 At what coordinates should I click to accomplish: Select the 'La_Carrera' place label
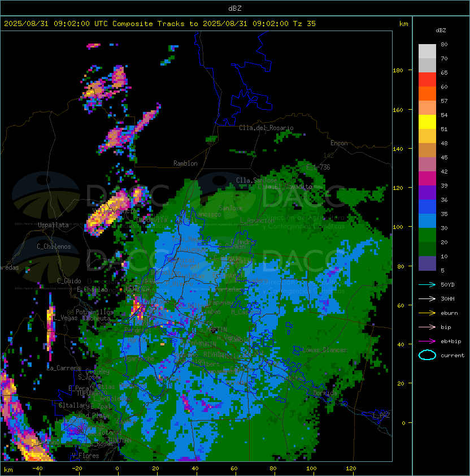pyautogui.click(x=64, y=368)
